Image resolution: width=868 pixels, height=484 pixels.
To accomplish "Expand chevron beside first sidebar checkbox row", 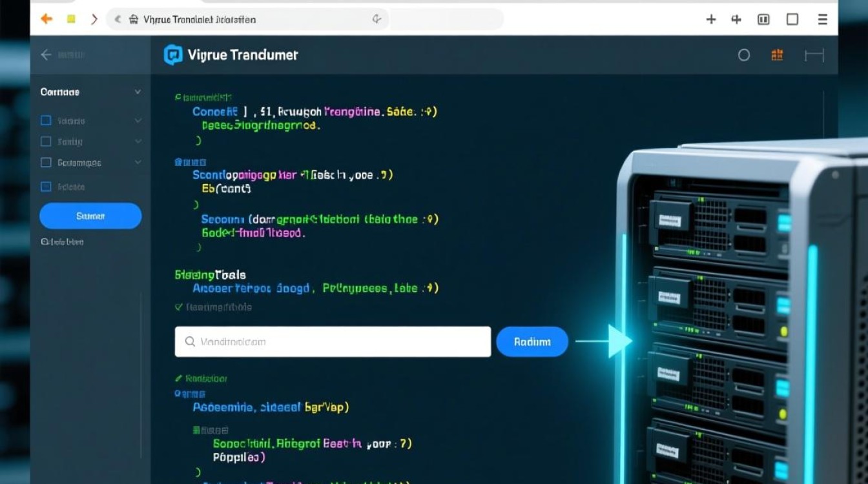I will [138, 121].
